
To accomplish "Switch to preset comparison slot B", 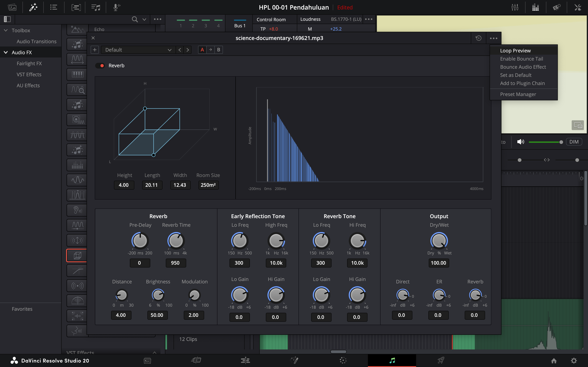I will pos(218,50).
